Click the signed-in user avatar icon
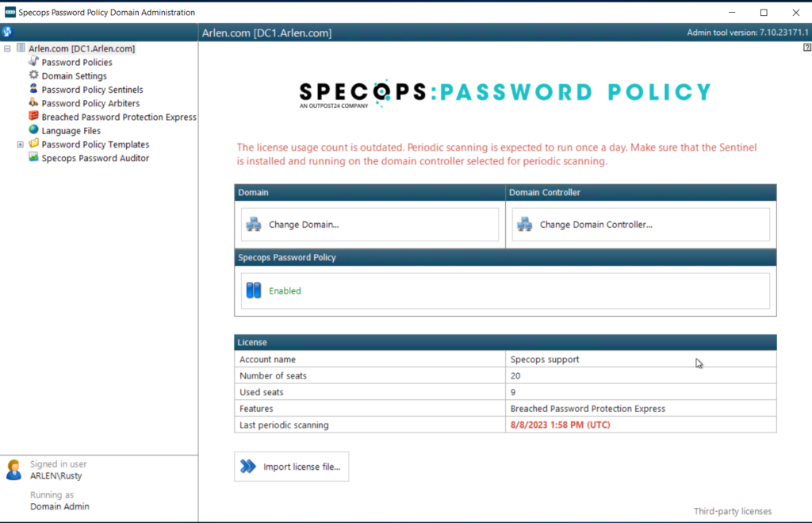Screen dimensions: 812x523 14,470
